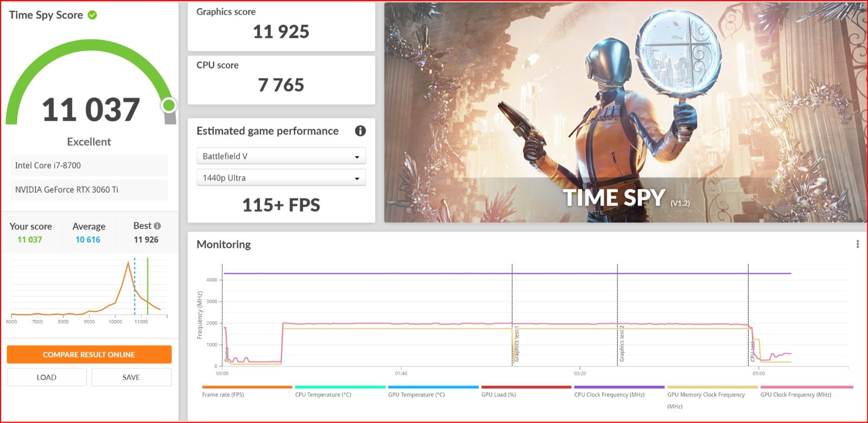Screen dimensions: 868x423
Task: Click the 115+ FPS estimate
Action: (x=281, y=205)
